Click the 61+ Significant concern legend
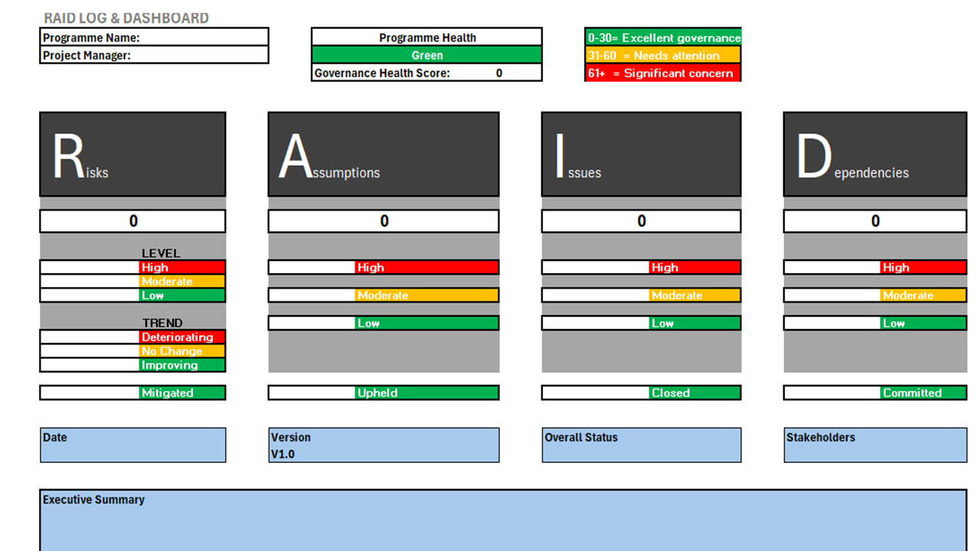The image size is (980, 551). tap(663, 73)
